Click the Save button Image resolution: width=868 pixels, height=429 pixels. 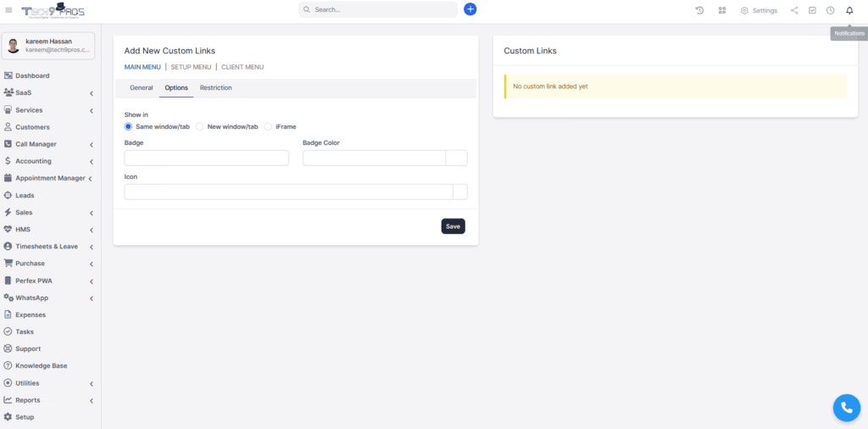pos(453,226)
